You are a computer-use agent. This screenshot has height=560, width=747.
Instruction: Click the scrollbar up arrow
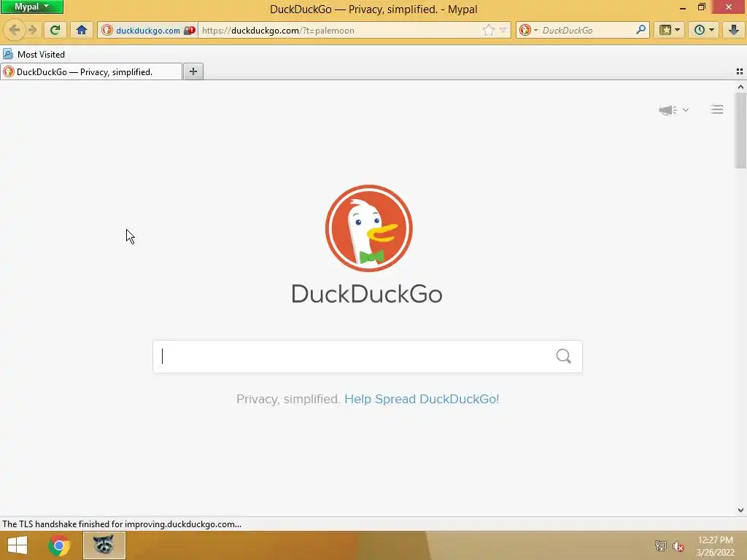point(740,87)
